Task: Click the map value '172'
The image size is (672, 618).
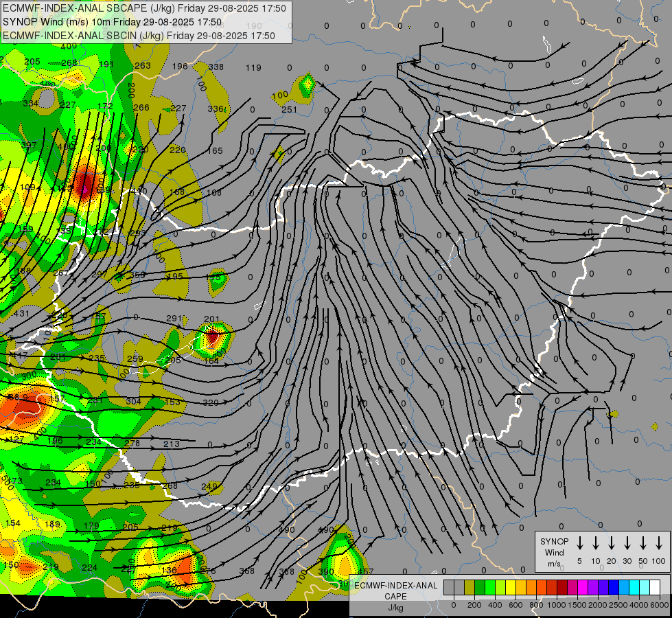Action: coord(106,106)
